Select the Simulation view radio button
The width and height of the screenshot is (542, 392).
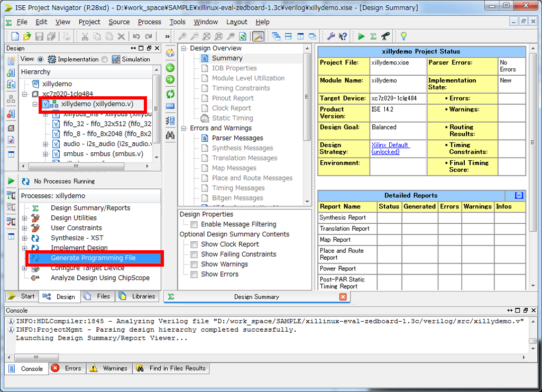[x=104, y=59]
